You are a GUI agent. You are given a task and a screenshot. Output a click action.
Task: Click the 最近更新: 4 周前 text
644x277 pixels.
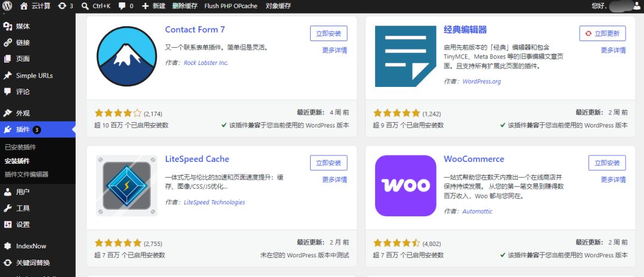click(x=323, y=113)
